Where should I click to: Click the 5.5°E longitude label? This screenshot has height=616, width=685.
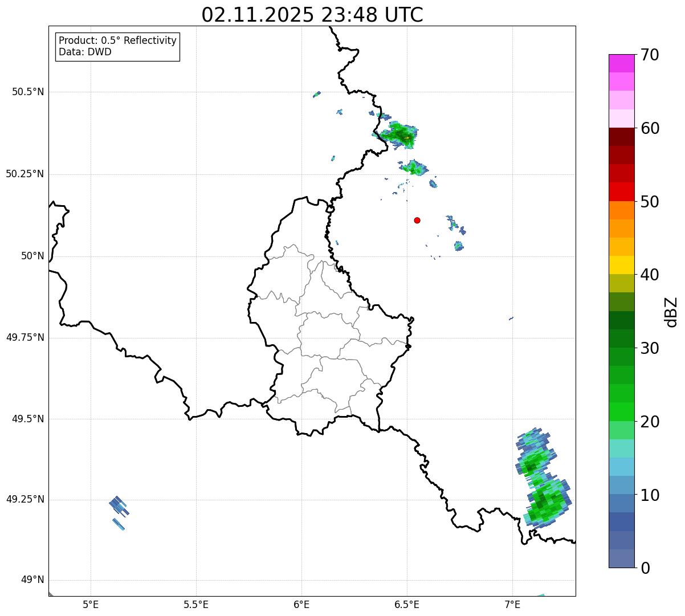pos(196,604)
